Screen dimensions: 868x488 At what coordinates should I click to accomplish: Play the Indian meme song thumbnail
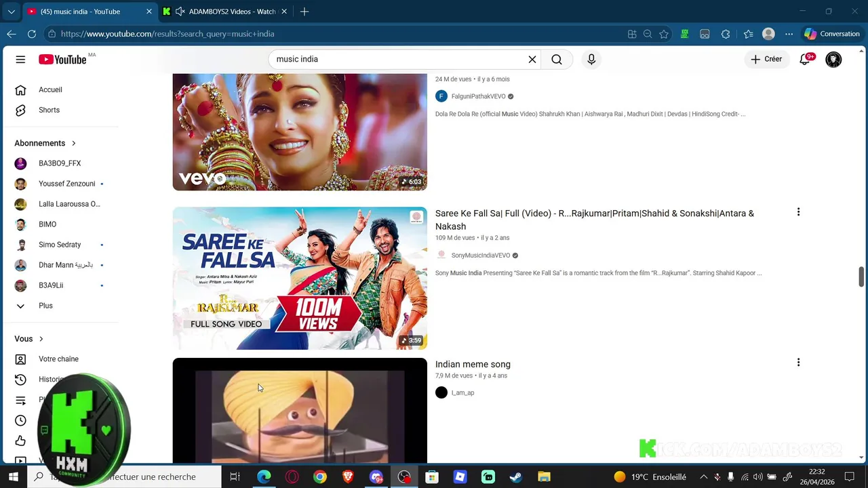pyautogui.click(x=300, y=411)
